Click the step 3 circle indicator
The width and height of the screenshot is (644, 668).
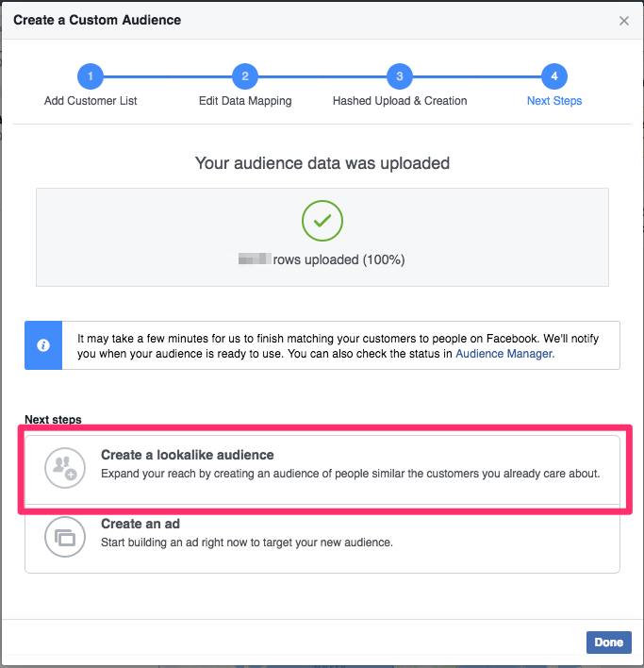click(400, 76)
